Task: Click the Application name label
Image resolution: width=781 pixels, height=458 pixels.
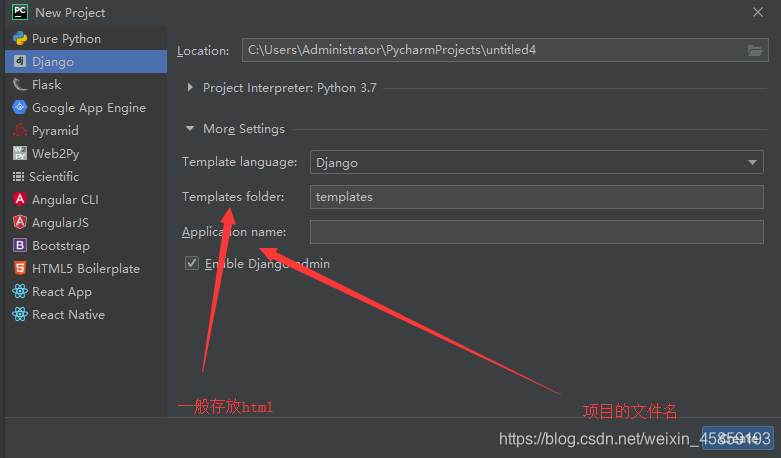Action: (x=234, y=232)
